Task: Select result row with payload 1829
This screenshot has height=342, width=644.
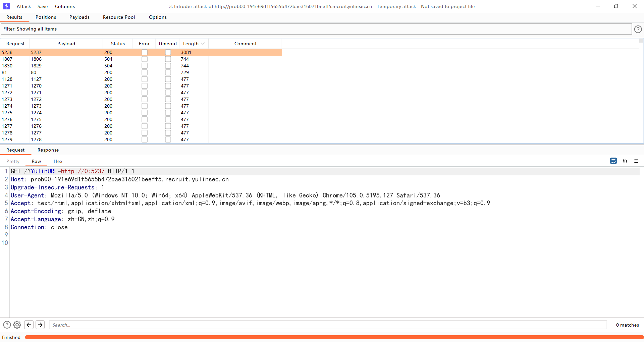Action: (x=141, y=66)
